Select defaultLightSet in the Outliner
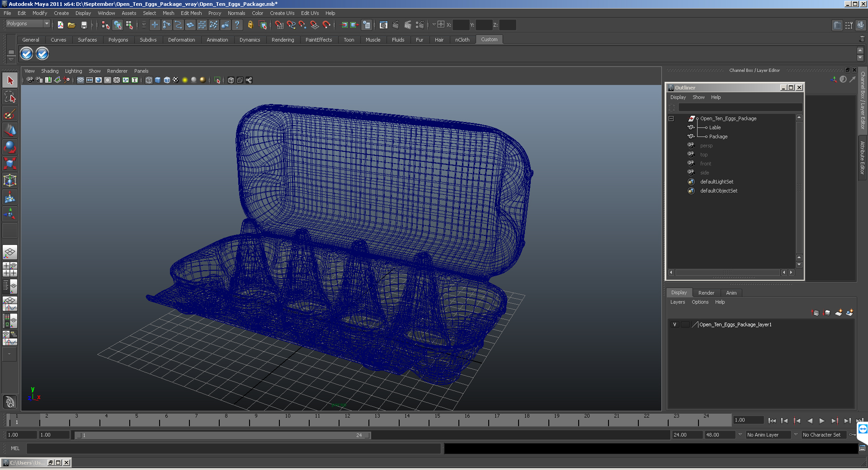Screen dimensions: 868x470 tap(717, 182)
